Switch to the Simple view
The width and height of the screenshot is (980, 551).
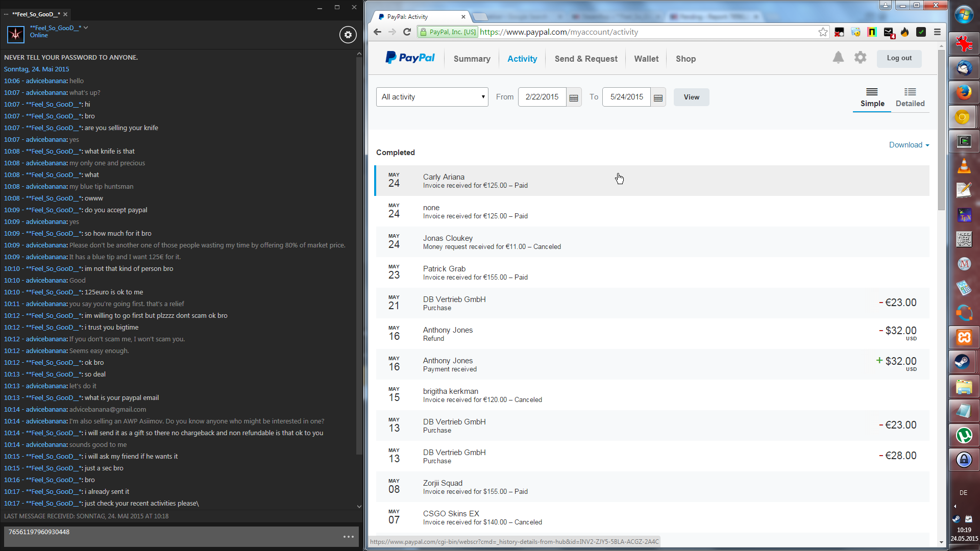(x=872, y=97)
